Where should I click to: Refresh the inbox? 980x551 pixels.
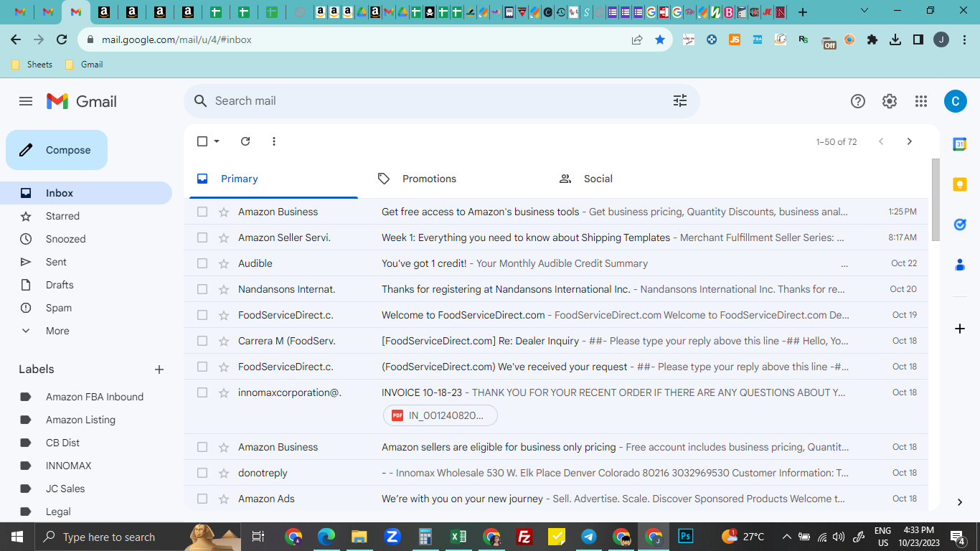pyautogui.click(x=245, y=141)
